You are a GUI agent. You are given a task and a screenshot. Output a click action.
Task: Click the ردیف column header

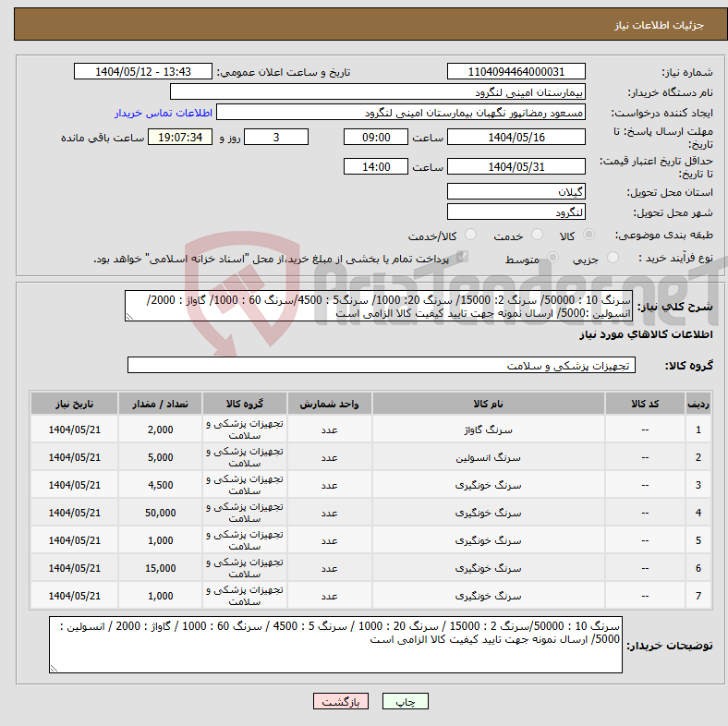[698, 404]
